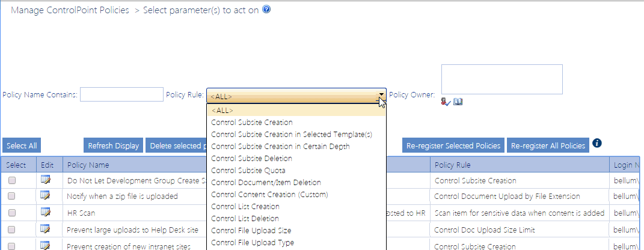Click the Policy Name Contains text field
644x250 pixels.
121,94
